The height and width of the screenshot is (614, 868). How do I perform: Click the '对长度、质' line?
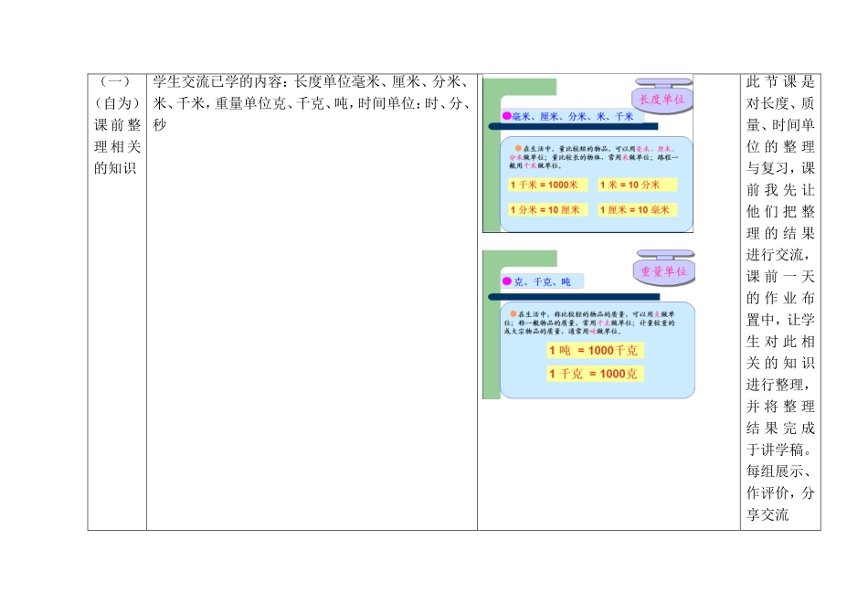[780, 103]
